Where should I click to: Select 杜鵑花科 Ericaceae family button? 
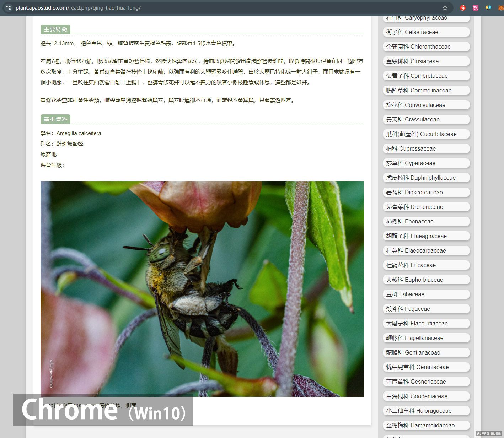pyautogui.click(x=426, y=265)
